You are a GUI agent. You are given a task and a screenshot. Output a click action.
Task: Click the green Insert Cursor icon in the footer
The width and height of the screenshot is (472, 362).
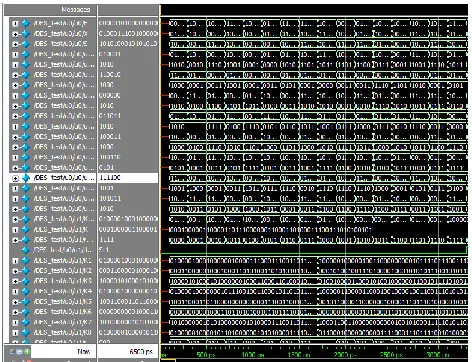27,351
